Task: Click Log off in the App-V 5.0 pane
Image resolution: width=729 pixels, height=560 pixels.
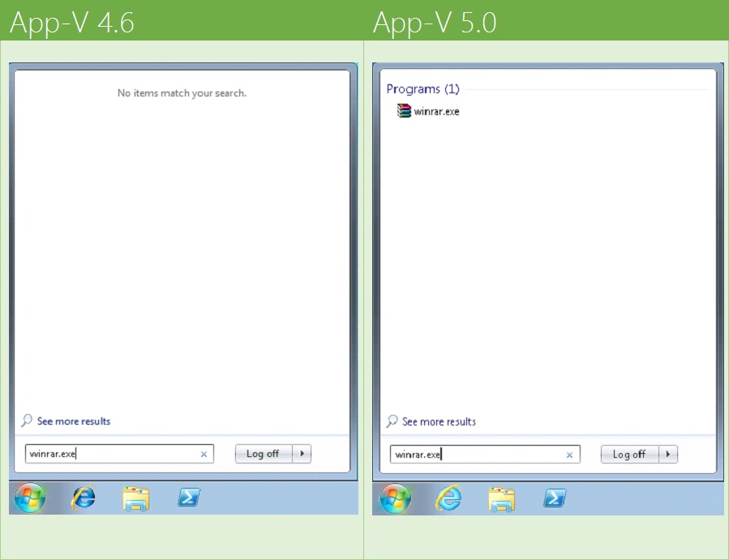Action: pos(631,454)
